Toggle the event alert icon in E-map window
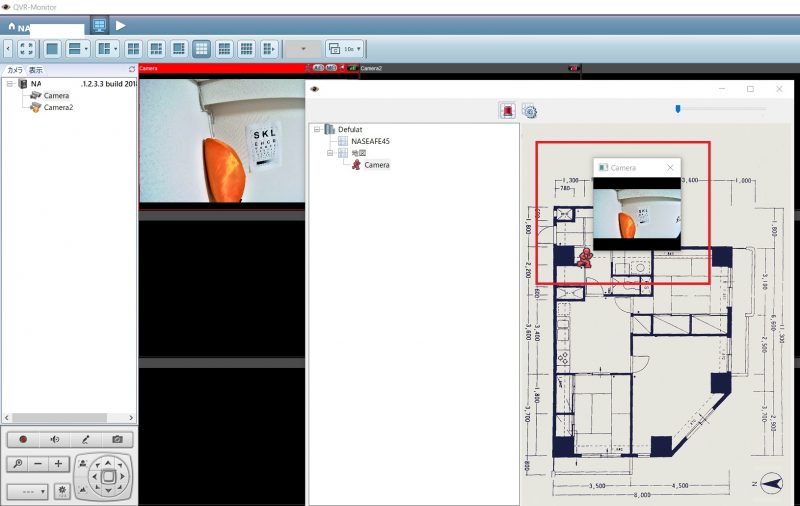This screenshot has width=800, height=506. tap(507, 111)
